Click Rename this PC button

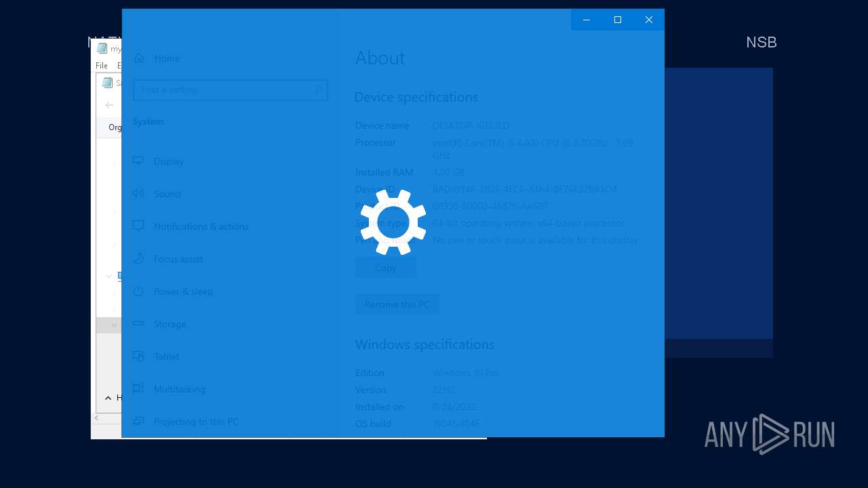coord(397,304)
